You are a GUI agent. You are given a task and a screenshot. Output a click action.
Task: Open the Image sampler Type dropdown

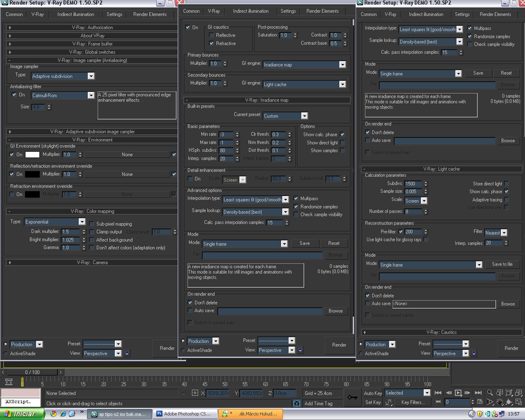(91, 76)
